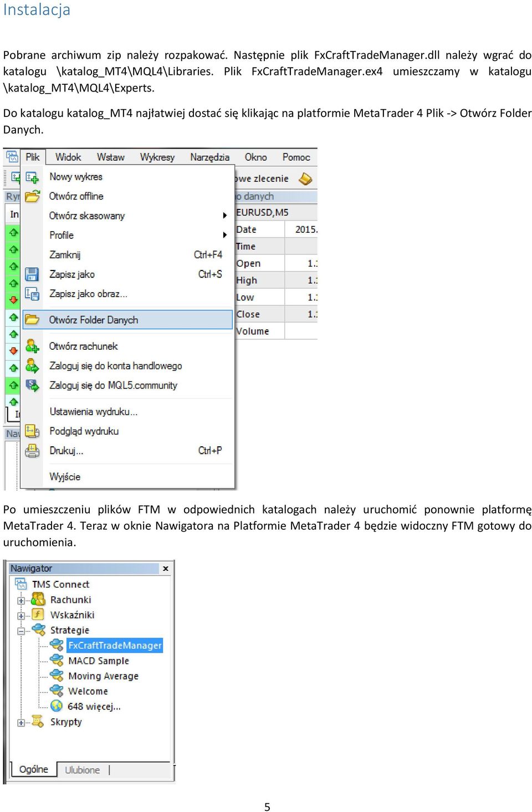Click the login icon beside Zaloguj się do konta
The height and width of the screenshot is (812, 532).
coord(32,366)
